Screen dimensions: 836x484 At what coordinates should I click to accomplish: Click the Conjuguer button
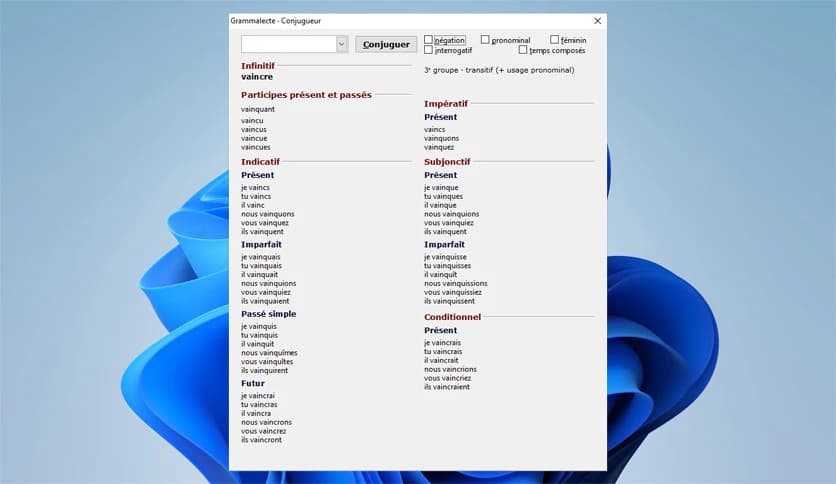386,44
